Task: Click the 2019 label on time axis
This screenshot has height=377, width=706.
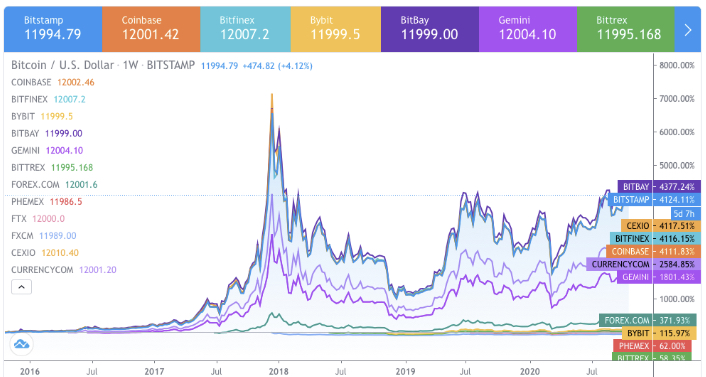Action: pos(405,372)
